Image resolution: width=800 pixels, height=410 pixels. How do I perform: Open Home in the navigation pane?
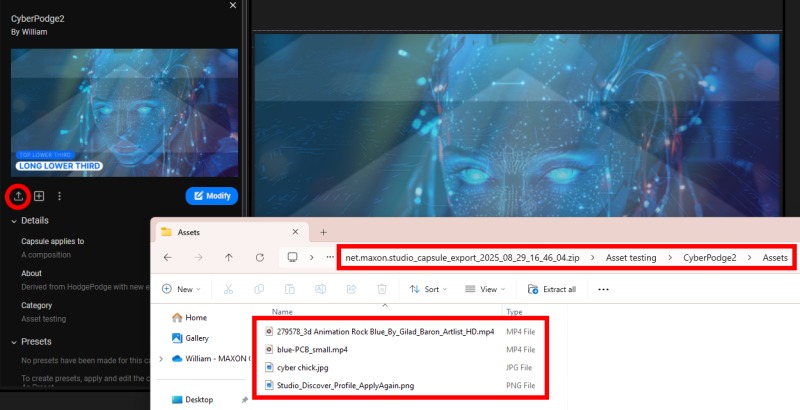pos(189,317)
